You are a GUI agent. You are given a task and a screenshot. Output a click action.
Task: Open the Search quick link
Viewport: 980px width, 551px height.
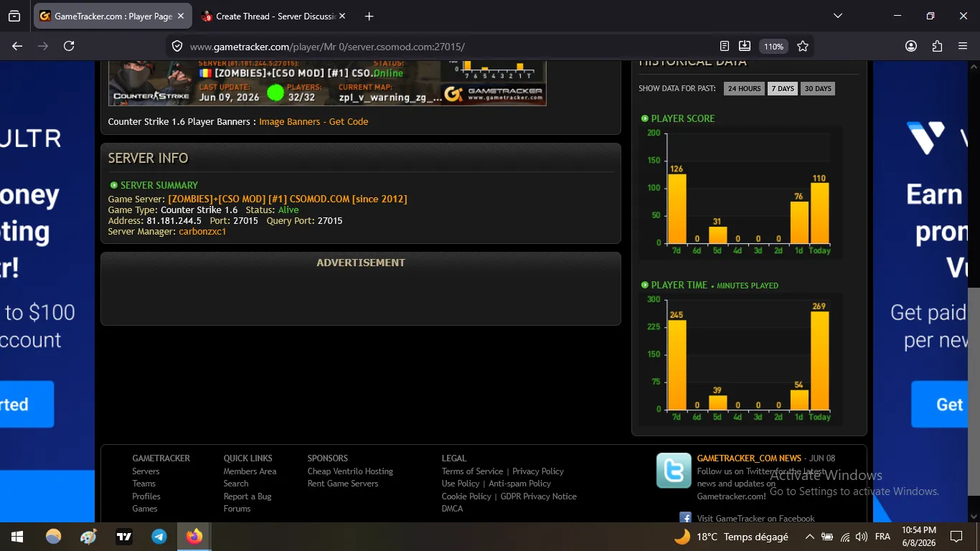(236, 484)
